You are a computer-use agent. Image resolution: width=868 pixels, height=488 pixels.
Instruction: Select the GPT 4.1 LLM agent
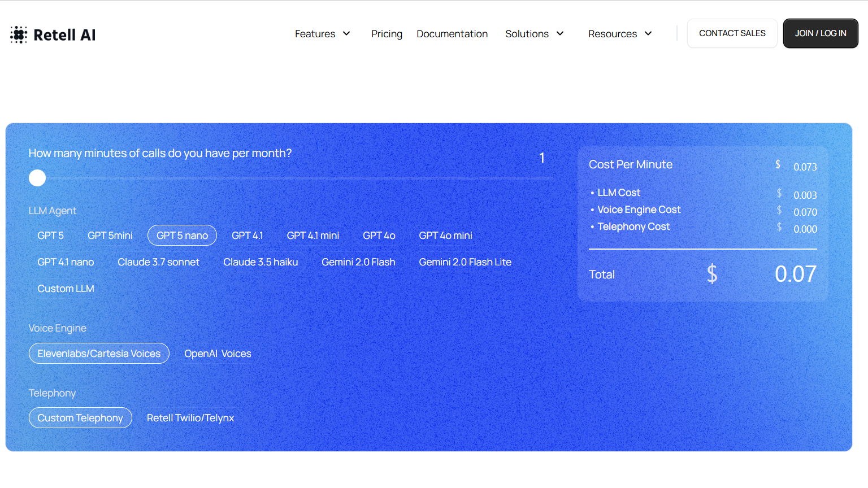(248, 236)
